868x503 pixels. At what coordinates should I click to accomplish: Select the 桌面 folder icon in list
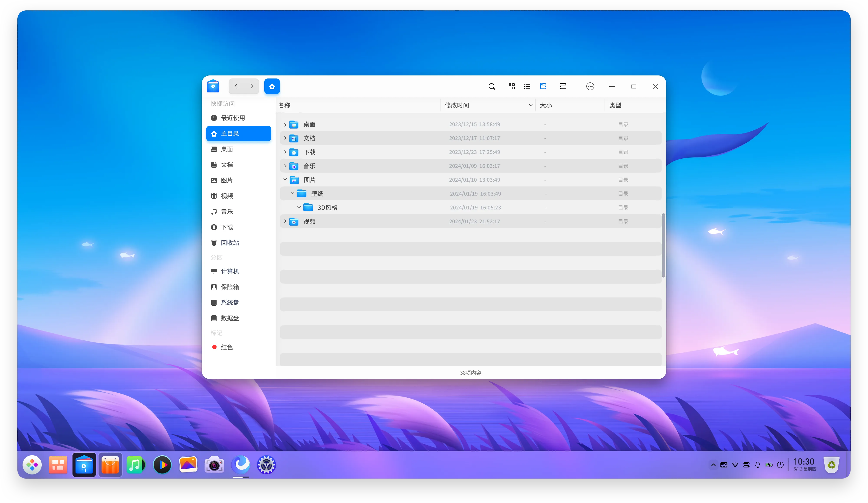tap(294, 124)
